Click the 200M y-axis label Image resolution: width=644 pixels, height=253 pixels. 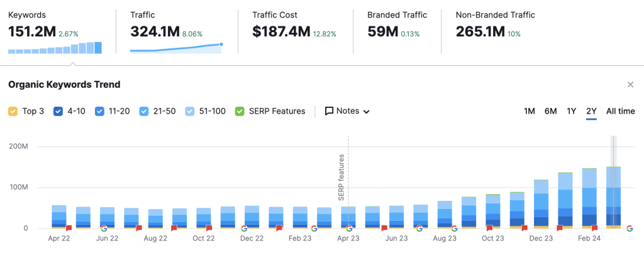tap(18, 146)
